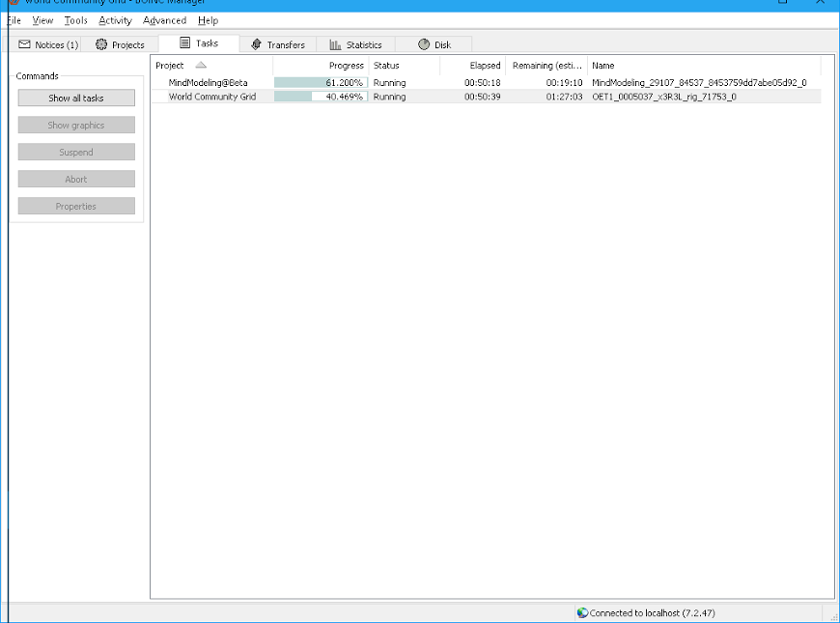Click the Projects gear icon

(101, 44)
